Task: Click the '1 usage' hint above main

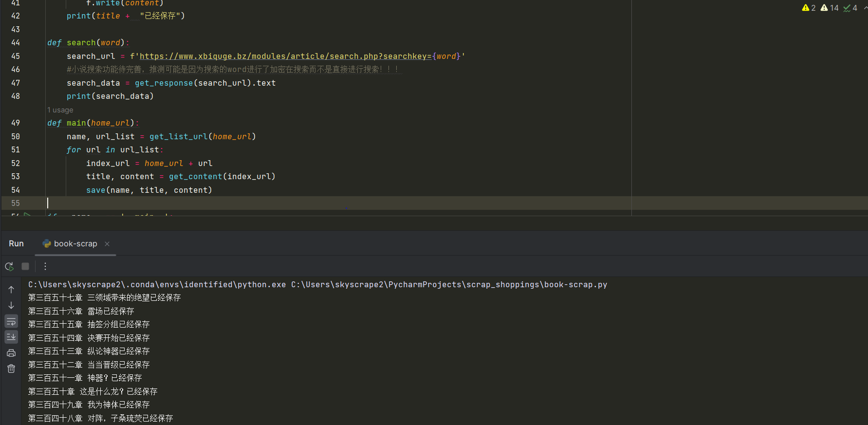Action: 60,110
